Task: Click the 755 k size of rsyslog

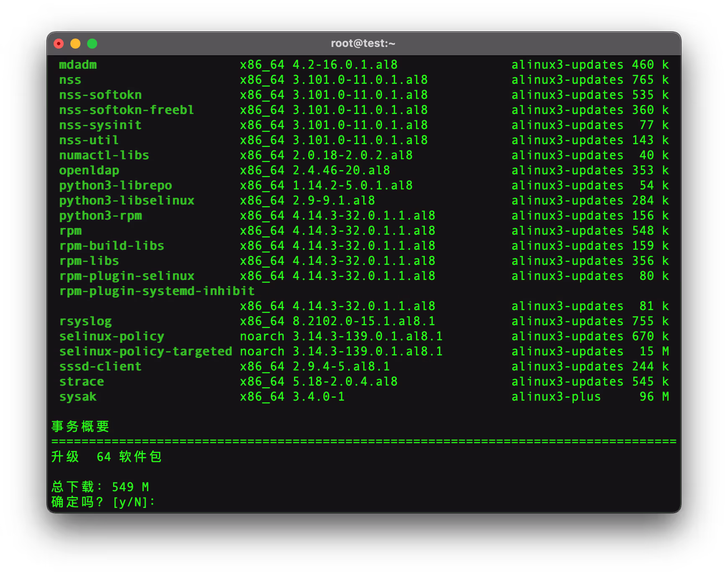Action: [651, 321]
